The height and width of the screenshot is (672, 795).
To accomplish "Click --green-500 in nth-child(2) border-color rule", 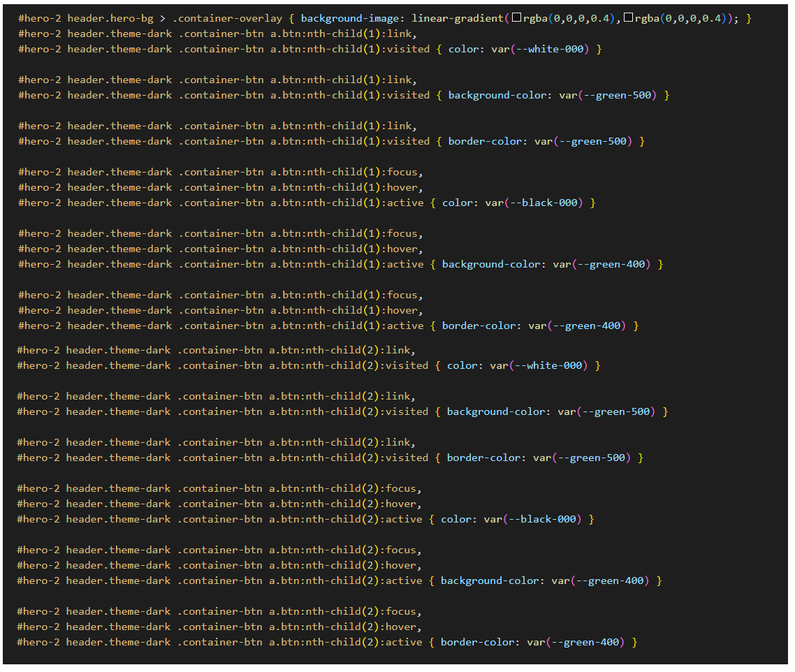I will (600, 458).
